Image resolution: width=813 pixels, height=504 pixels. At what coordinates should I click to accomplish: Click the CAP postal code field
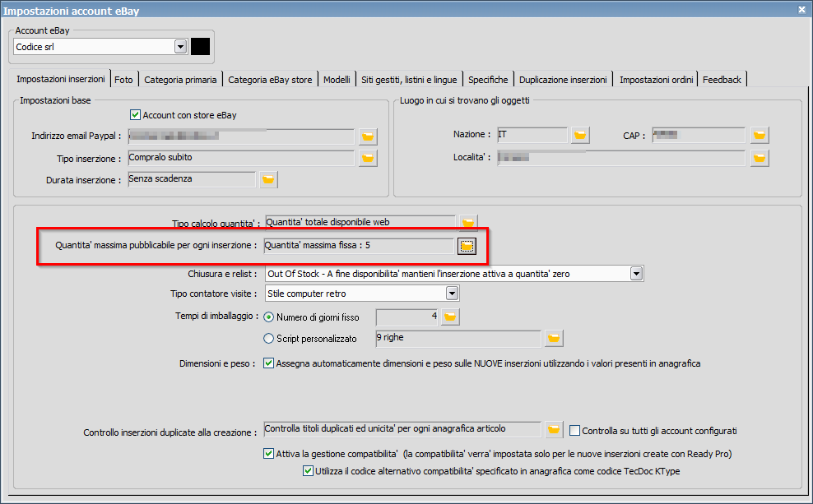click(x=699, y=135)
